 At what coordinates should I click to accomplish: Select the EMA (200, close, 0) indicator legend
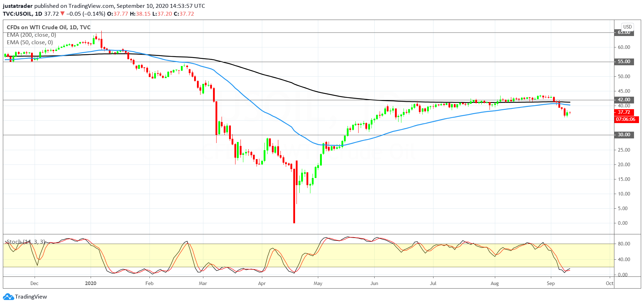point(31,35)
